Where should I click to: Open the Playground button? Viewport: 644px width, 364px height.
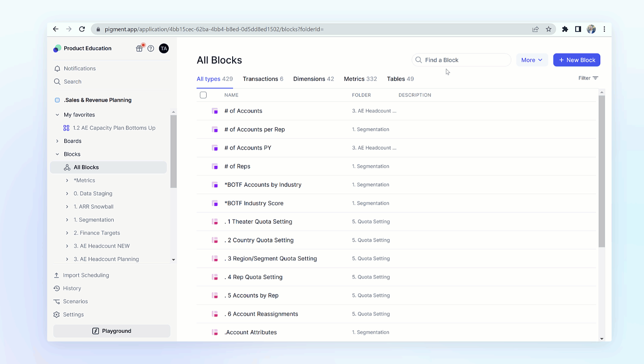(x=112, y=331)
